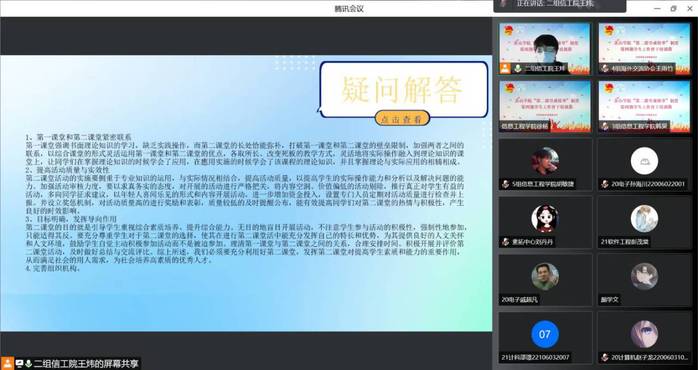Click the muted mic icon beside 20电子孙海川
698x370 pixels.
(605, 184)
